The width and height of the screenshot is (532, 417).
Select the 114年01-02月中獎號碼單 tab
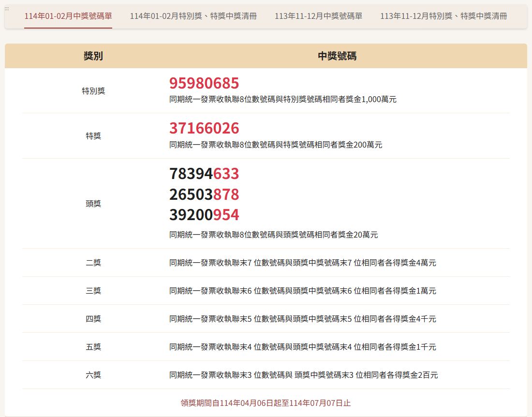click(68, 16)
